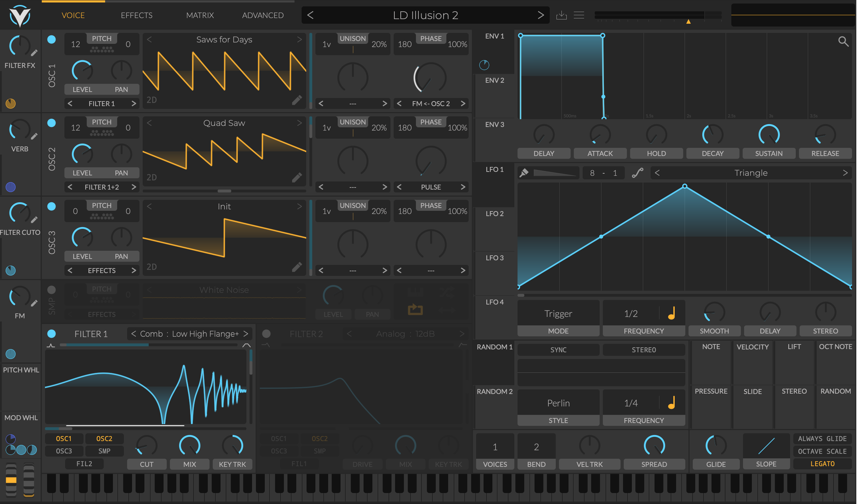
Task: Click the Vital logo icon
Action: click(20, 16)
